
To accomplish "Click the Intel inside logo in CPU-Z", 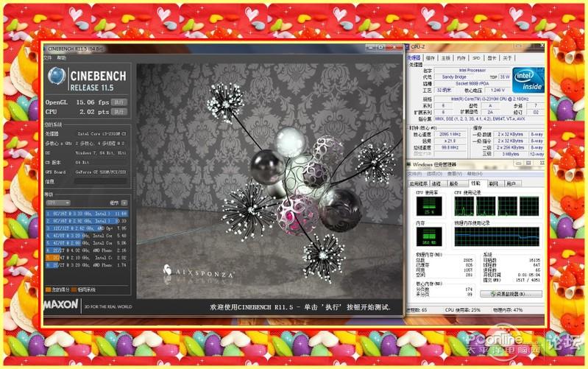I will [x=528, y=80].
